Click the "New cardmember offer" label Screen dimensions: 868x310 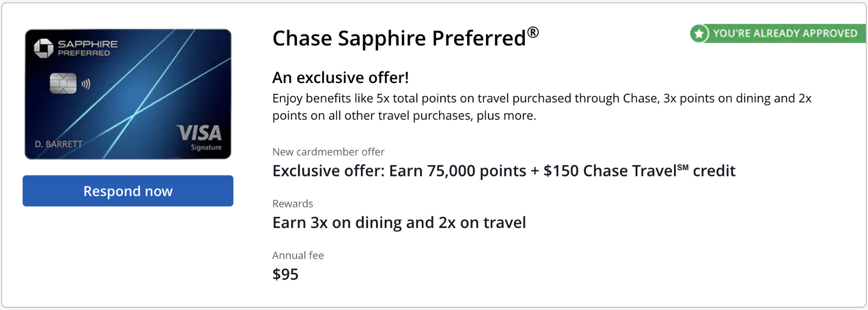[328, 152]
